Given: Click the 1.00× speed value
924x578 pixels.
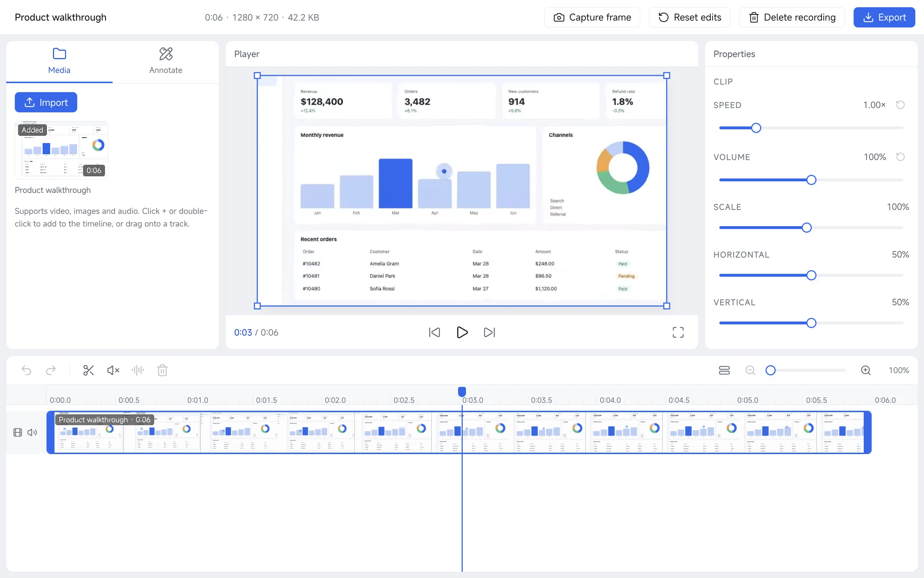Looking at the screenshot, I should (x=874, y=105).
